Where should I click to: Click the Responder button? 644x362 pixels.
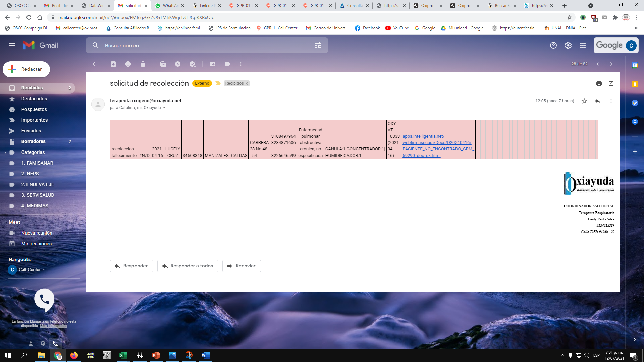coord(131,266)
